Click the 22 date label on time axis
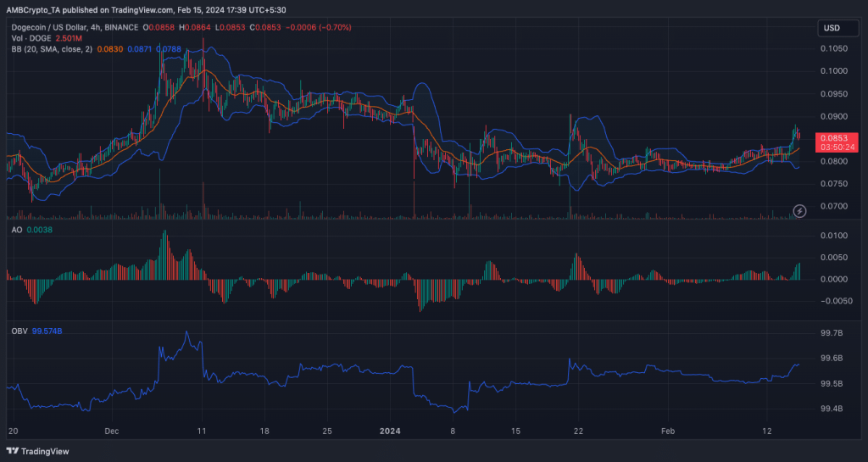The width and height of the screenshot is (868, 462). (x=578, y=431)
